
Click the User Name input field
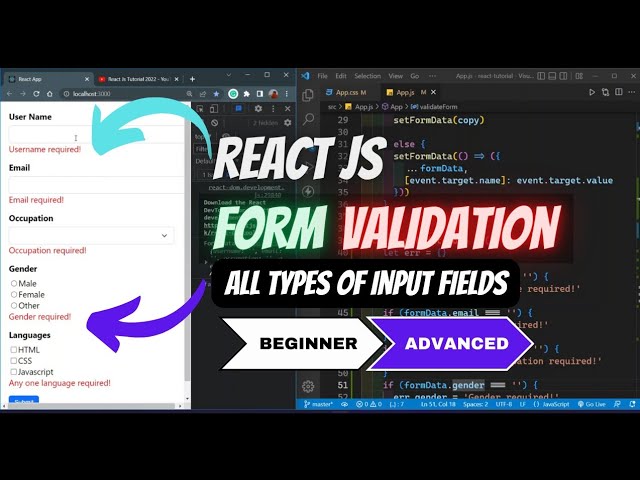(x=96, y=134)
